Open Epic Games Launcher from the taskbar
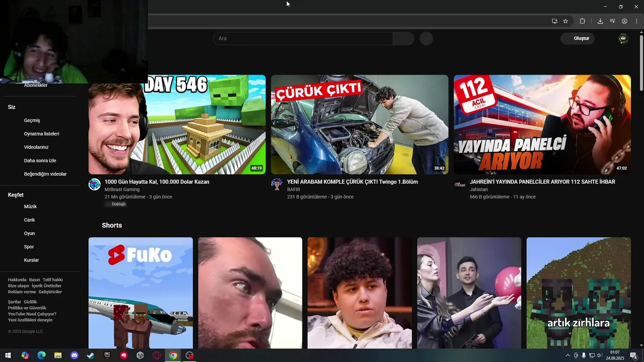This screenshot has width=644, height=362. (107, 355)
